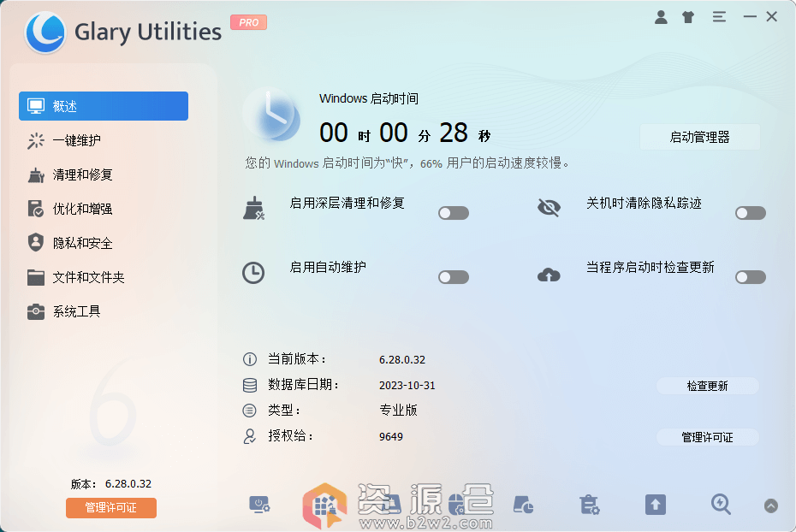This screenshot has width=796, height=532.
Task: Click the 启动管理器 button
Action: (x=699, y=137)
